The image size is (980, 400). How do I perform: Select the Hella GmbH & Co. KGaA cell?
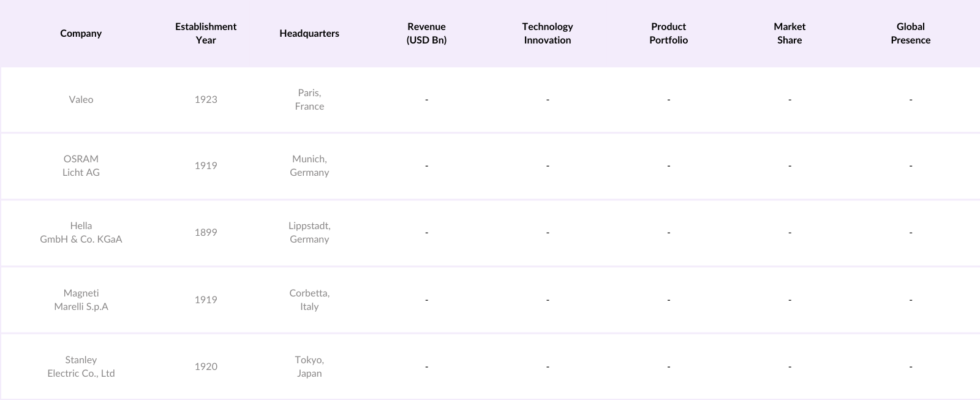(81, 232)
